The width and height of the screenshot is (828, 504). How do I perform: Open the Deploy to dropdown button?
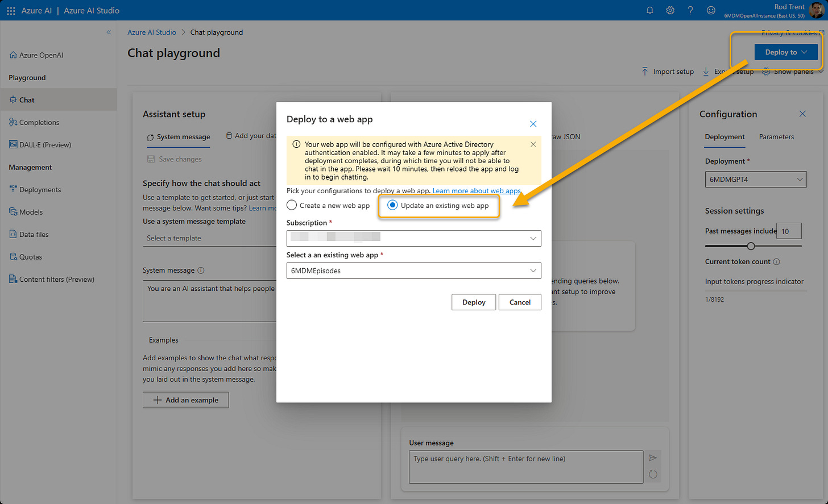click(x=786, y=52)
